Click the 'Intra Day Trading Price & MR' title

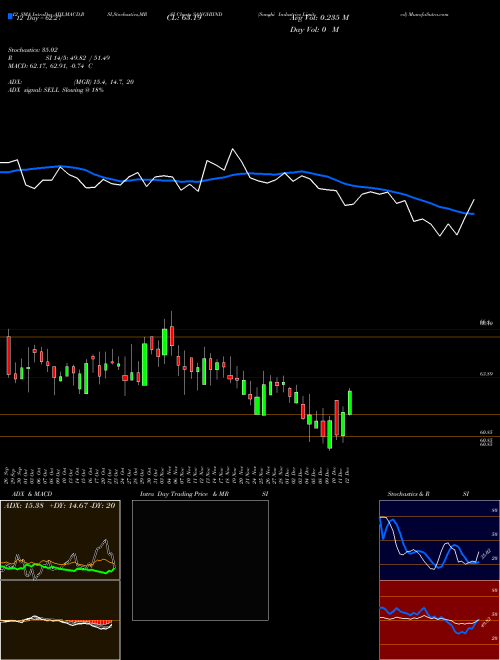point(185,494)
